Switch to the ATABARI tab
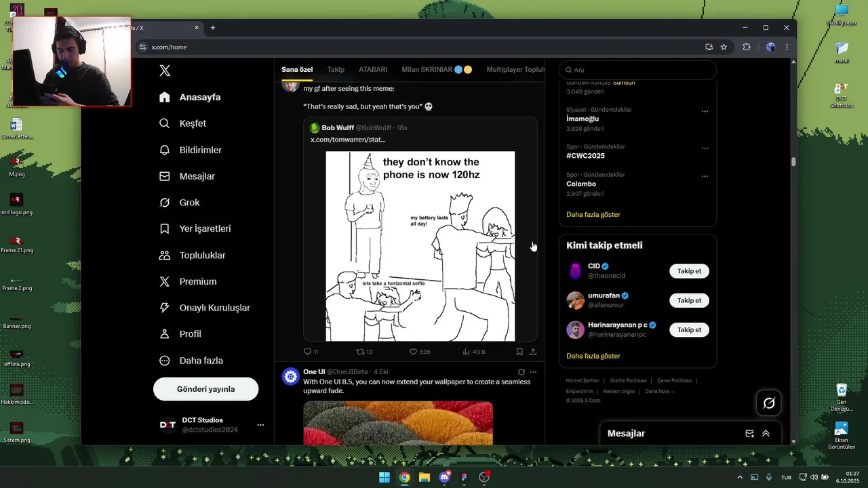The image size is (868, 488). pos(373,70)
